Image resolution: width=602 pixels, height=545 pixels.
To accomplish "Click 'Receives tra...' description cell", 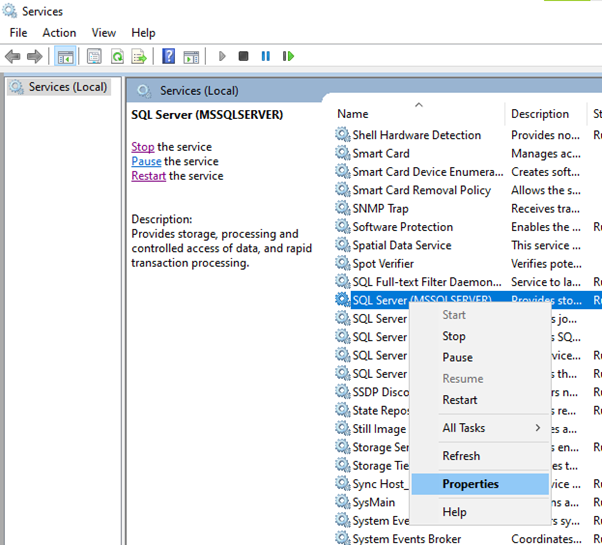I will [545, 208].
